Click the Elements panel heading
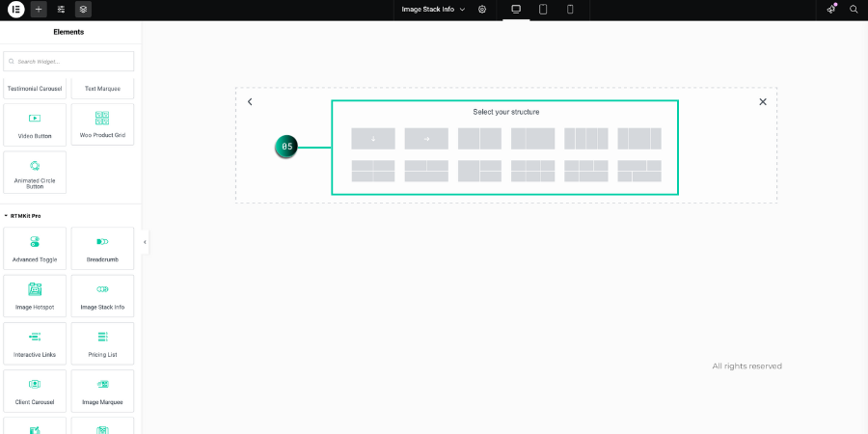Screen dimensions: 868x434 (x=68, y=32)
